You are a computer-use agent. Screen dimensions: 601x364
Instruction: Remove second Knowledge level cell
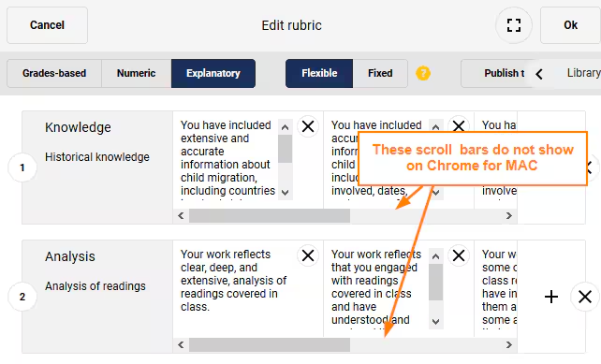pos(459,126)
